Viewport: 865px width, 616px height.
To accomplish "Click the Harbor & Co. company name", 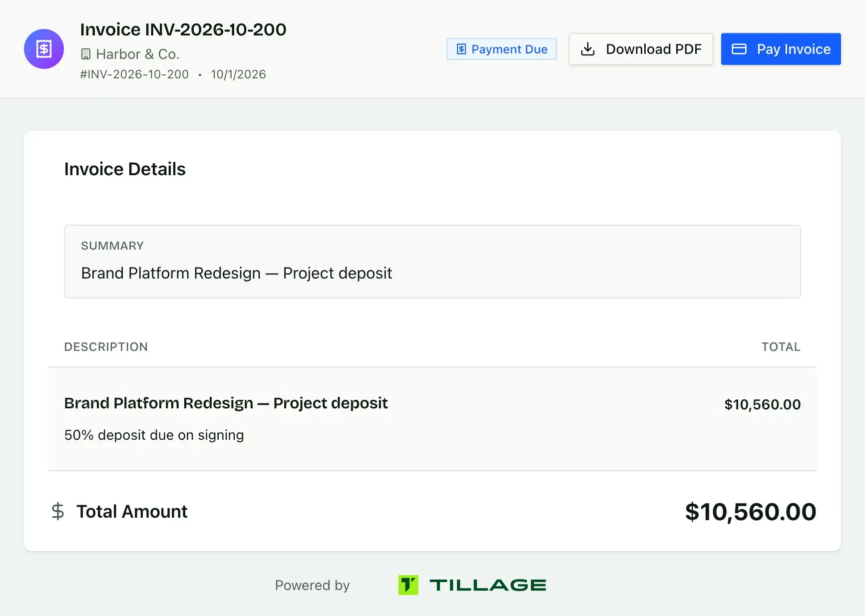I will pos(138,54).
